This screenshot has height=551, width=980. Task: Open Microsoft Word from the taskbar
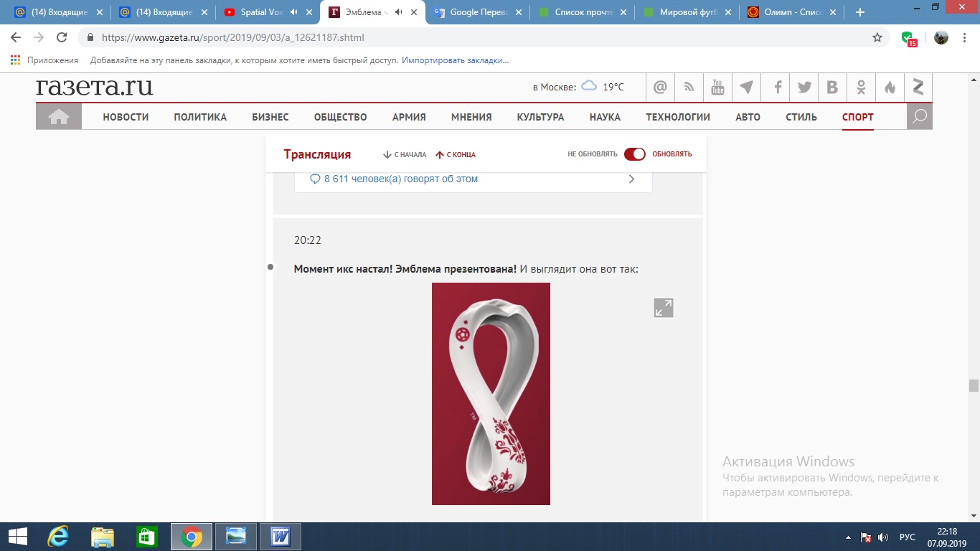tap(280, 537)
